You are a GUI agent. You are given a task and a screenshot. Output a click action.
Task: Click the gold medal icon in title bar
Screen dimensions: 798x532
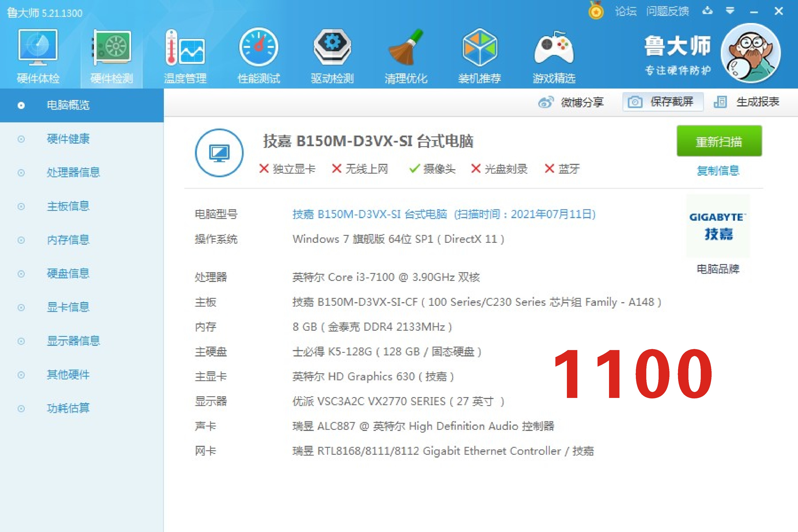click(x=596, y=10)
